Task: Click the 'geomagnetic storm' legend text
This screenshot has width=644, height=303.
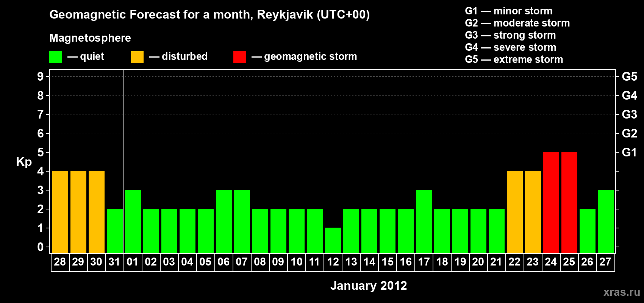Action: 311,56
